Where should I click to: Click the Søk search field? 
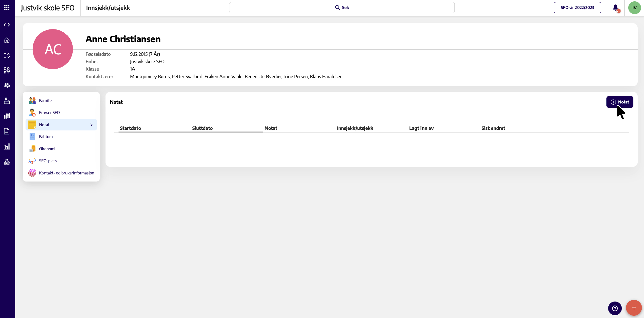342,8
